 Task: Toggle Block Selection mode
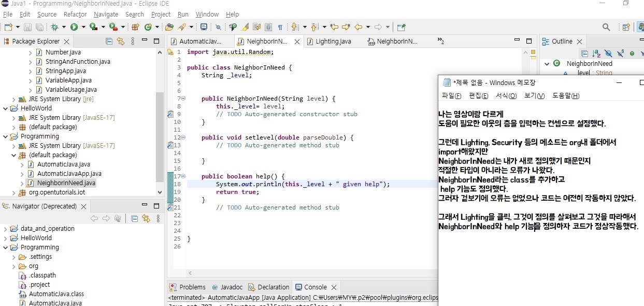268,27
